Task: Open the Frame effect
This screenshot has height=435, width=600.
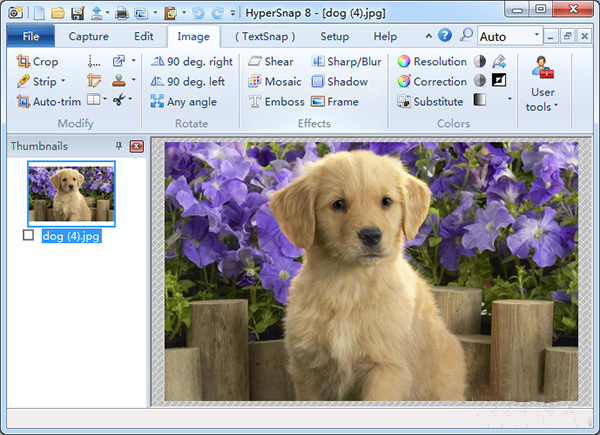Action: [334, 101]
